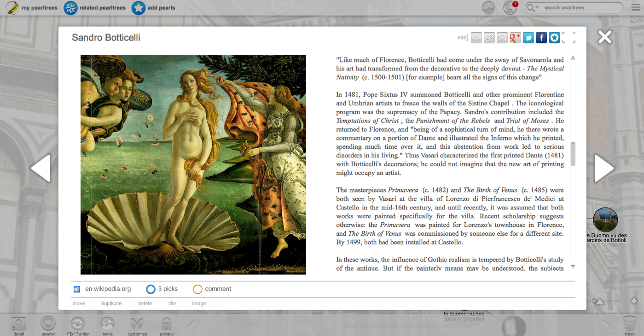This screenshot has height=336, width=644.
Task: Share this pearl on Facebook
Action: 541,38
